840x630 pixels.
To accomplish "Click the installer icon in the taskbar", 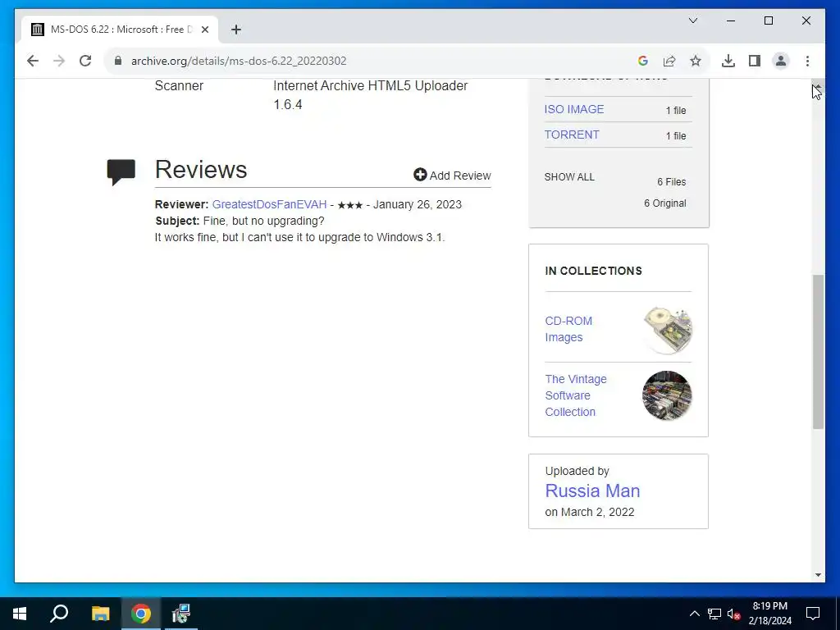I will click(181, 614).
